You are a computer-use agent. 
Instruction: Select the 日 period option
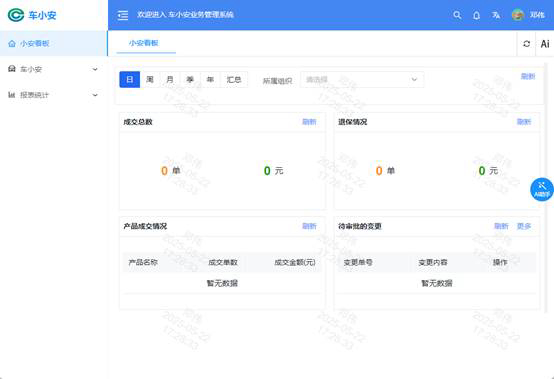tap(130, 79)
